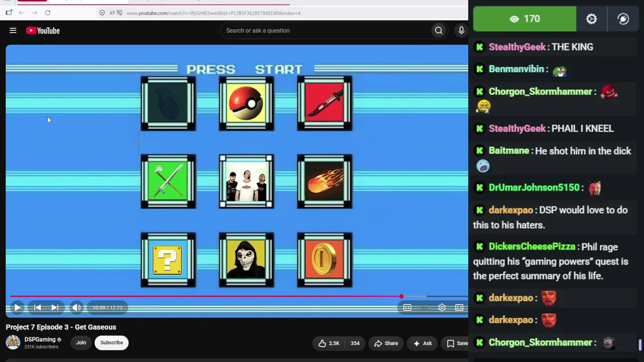
Task: Click the Pokeball stage tile in the video
Action: [247, 104]
